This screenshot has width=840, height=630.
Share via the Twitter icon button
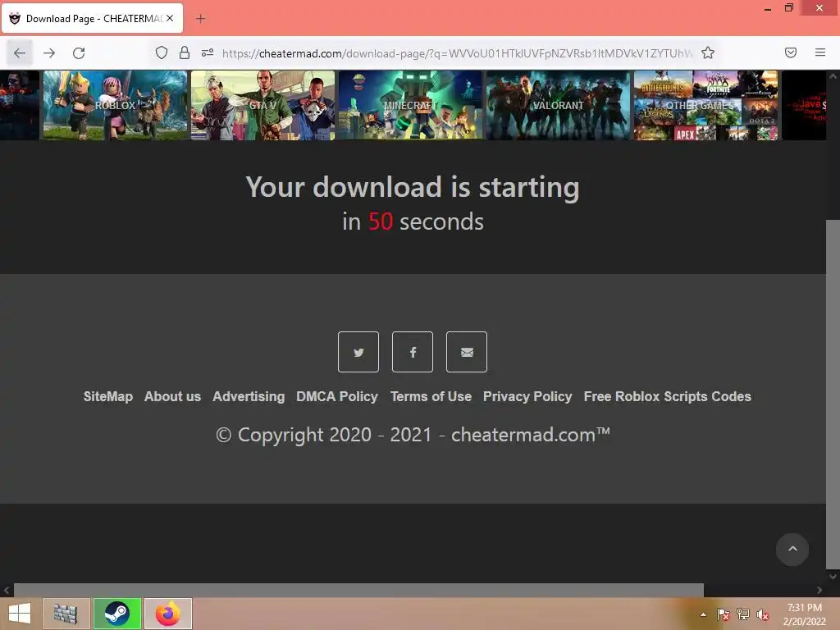click(x=358, y=352)
